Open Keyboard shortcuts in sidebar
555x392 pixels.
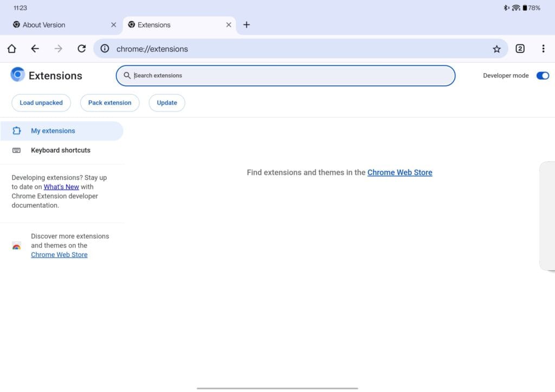(x=62, y=150)
